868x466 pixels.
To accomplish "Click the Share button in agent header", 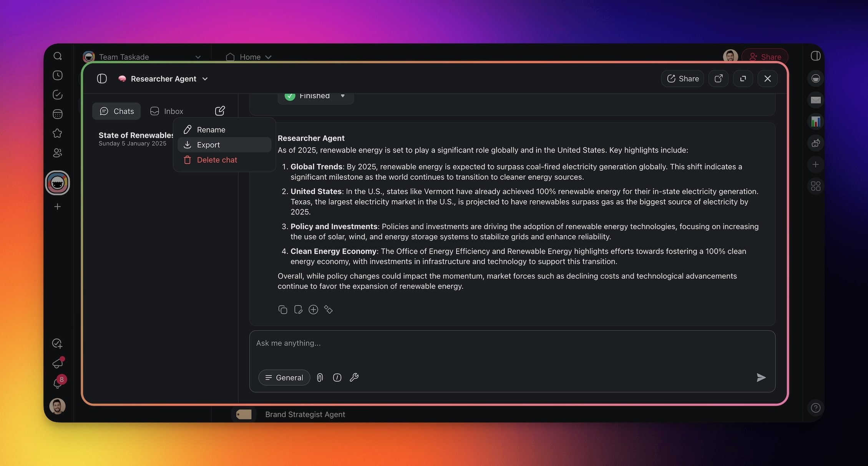I will click(682, 78).
